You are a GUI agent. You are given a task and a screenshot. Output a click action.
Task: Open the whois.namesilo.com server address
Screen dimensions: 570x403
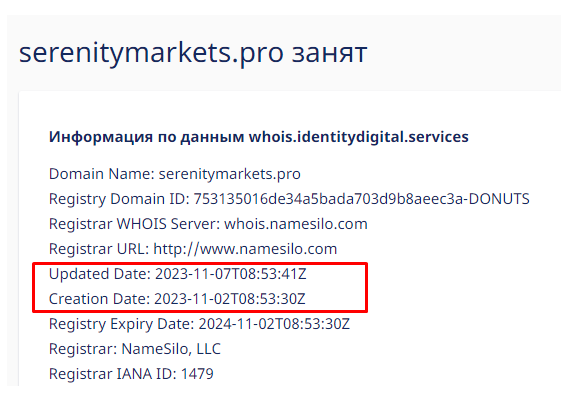(x=296, y=224)
